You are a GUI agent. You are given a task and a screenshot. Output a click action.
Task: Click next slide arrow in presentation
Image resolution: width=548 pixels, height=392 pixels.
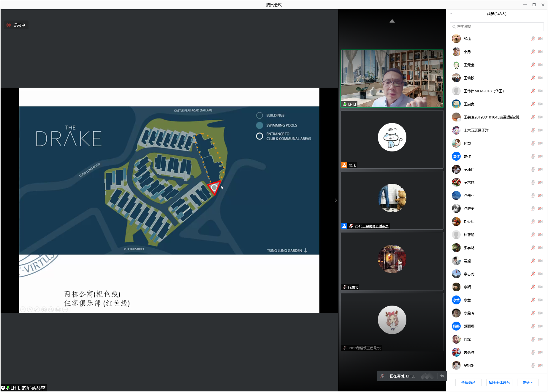point(30,309)
